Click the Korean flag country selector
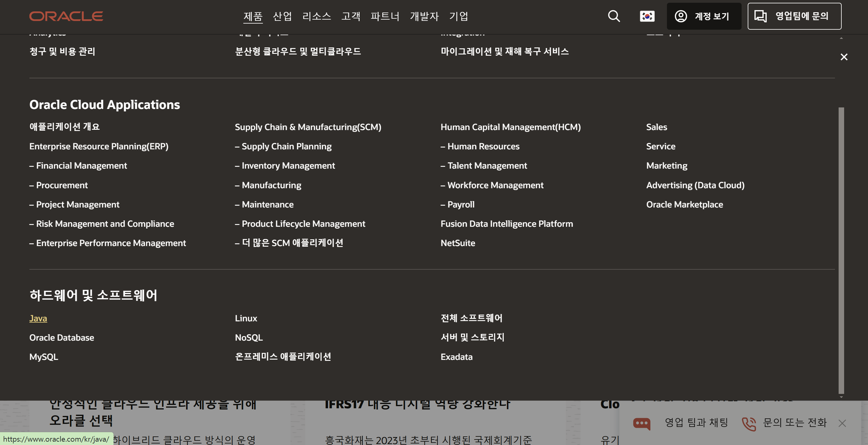868x445 pixels. point(647,16)
